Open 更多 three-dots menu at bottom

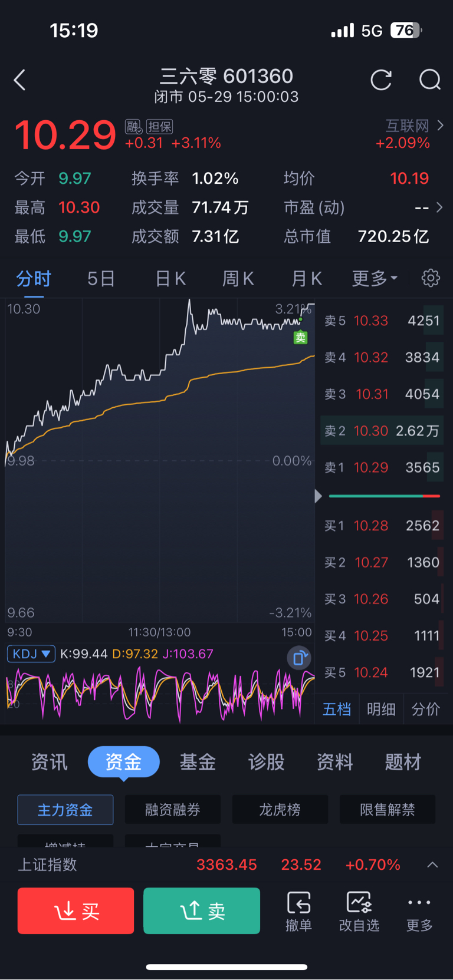(419, 911)
